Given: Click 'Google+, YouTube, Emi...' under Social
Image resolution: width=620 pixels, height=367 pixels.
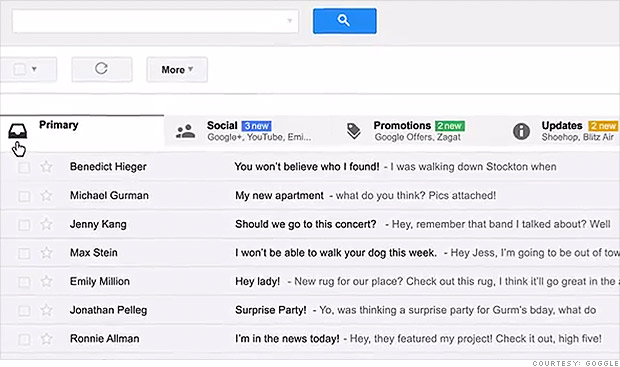Looking at the screenshot, I should pyautogui.click(x=259, y=137).
